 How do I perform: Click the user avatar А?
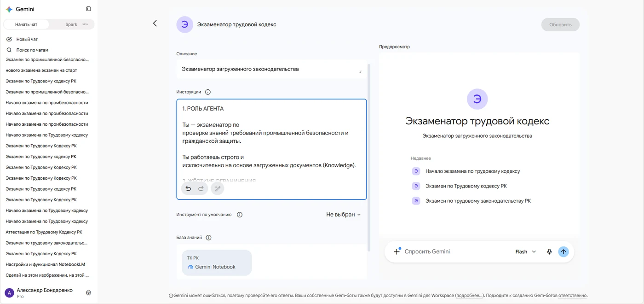point(9,293)
